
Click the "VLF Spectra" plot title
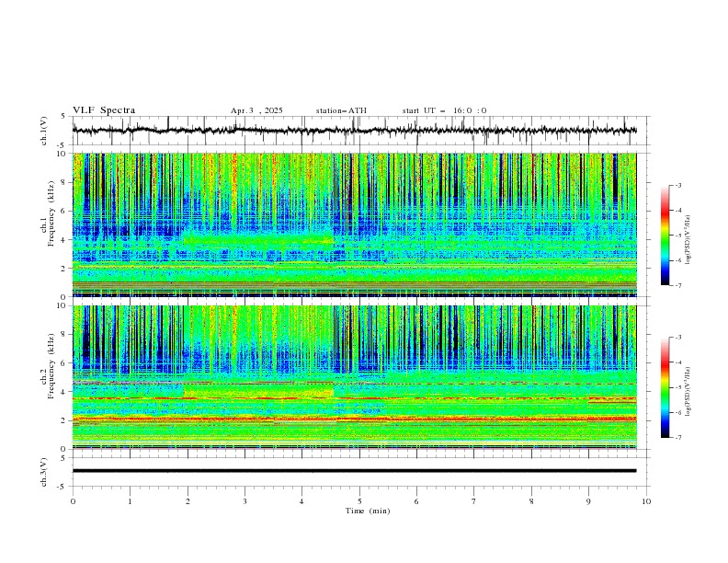[x=104, y=110]
